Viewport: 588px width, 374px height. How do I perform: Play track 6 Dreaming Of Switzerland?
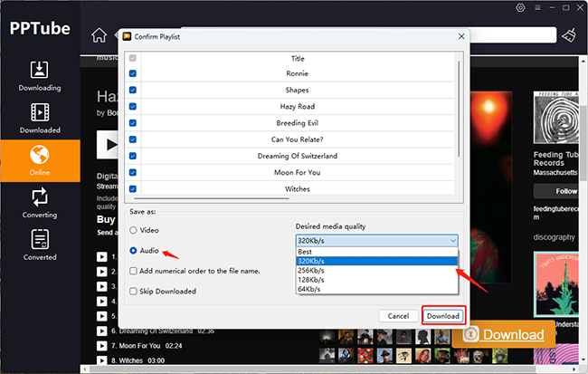point(101,331)
